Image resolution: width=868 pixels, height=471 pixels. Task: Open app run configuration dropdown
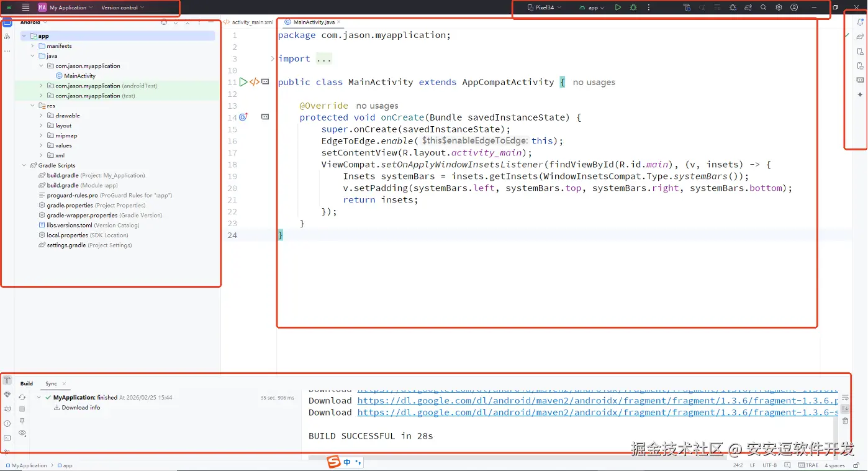click(591, 7)
